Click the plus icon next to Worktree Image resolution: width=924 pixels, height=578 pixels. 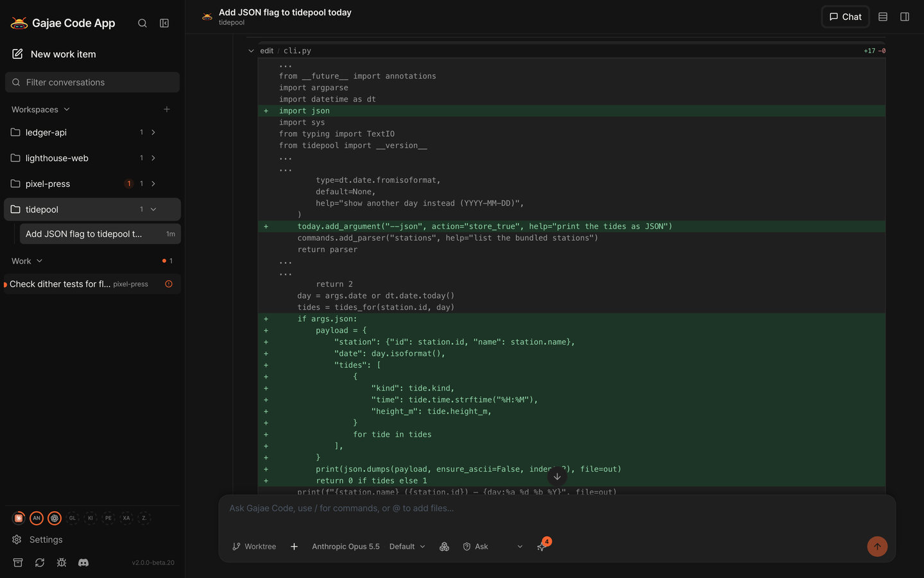click(x=294, y=547)
